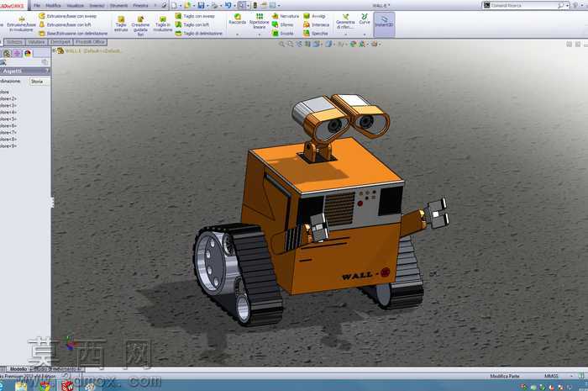Select Estrusione/base con loft
The width and height of the screenshot is (588, 391).
65,24
